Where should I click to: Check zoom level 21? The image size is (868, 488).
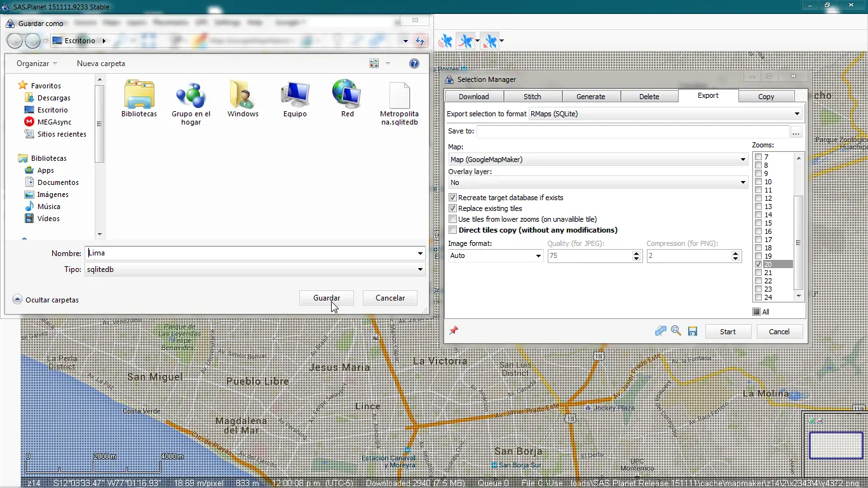[x=759, y=273]
